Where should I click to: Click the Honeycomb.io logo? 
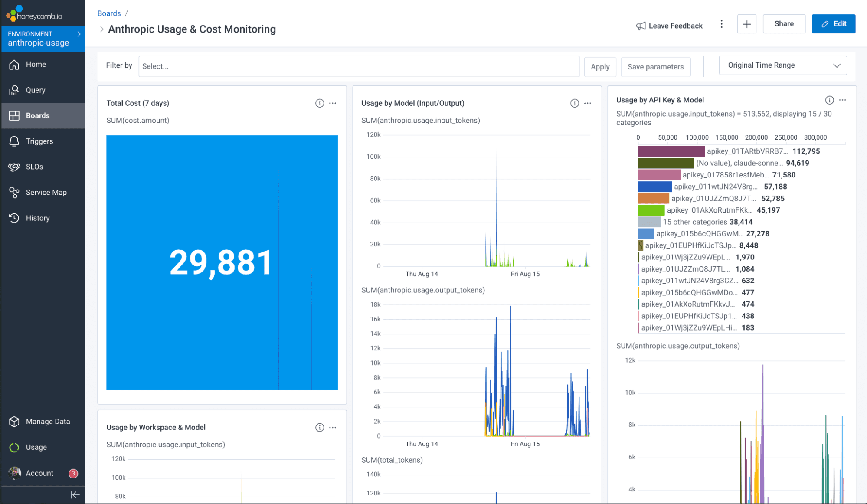[x=34, y=14]
